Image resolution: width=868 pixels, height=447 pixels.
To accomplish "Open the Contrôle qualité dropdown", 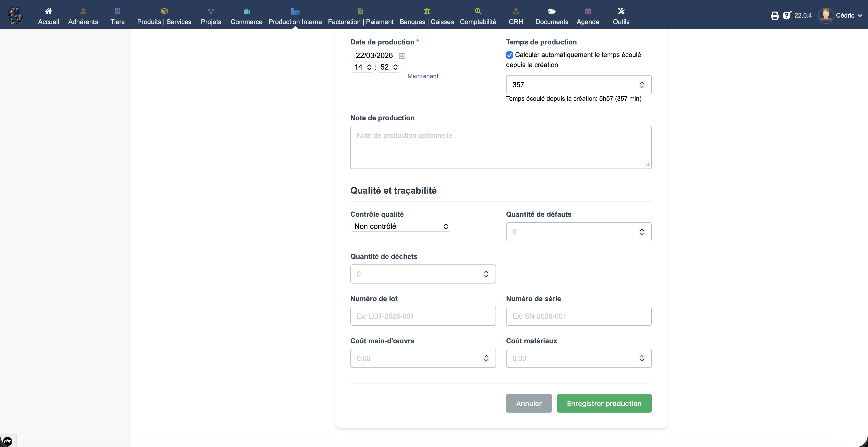I will coord(400,226).
